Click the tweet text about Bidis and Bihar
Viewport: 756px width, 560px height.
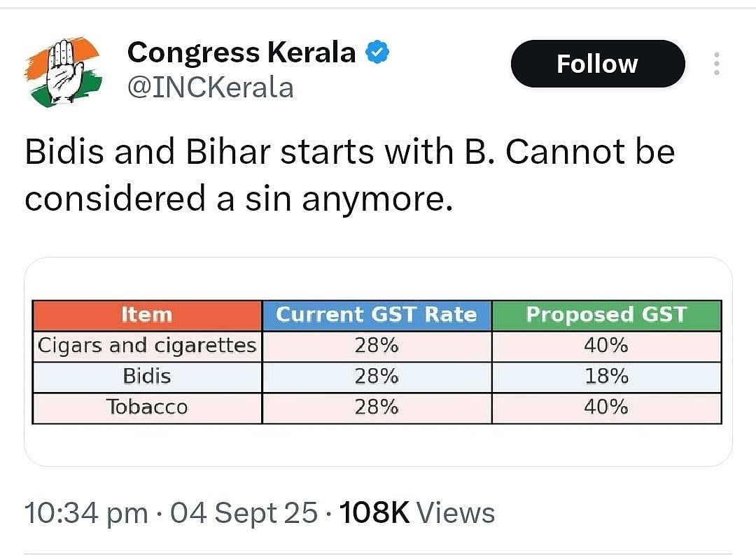coord(349,175)
